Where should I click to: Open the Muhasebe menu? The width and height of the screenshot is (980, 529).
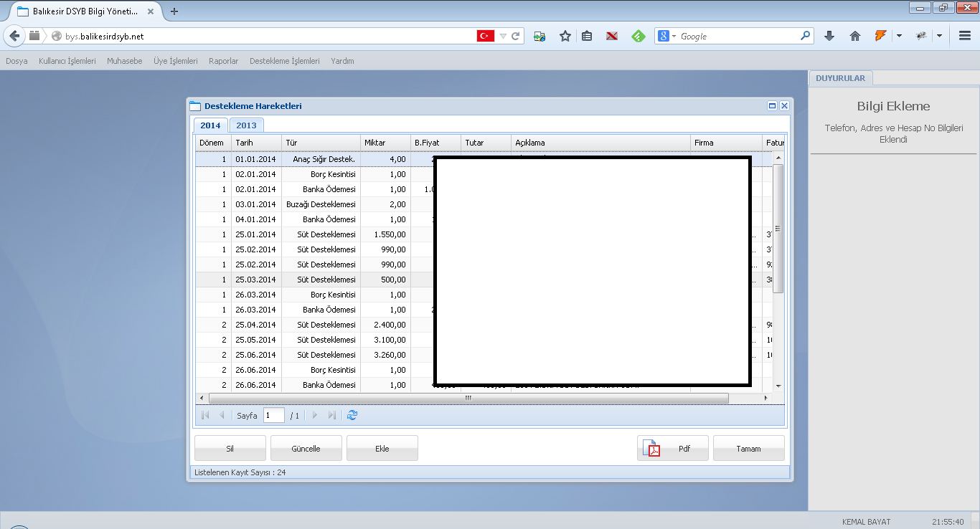coord(124,61)
